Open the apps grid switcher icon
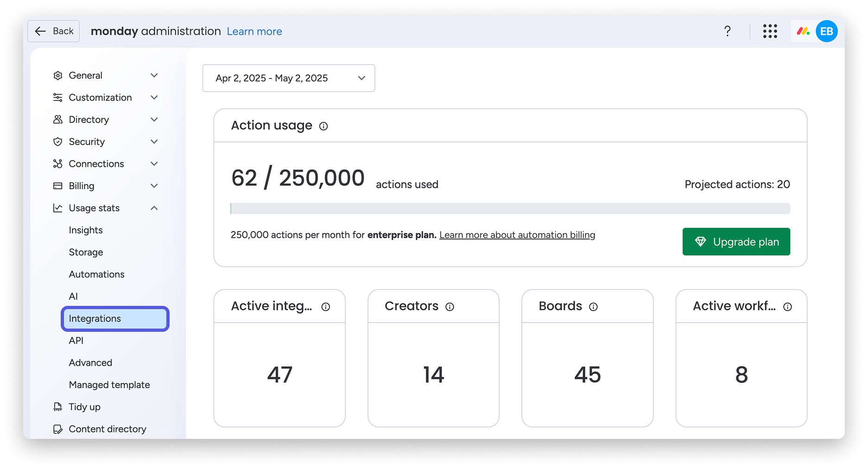The height and width of the screenshot is (469, 868). [x=770, y=31]
